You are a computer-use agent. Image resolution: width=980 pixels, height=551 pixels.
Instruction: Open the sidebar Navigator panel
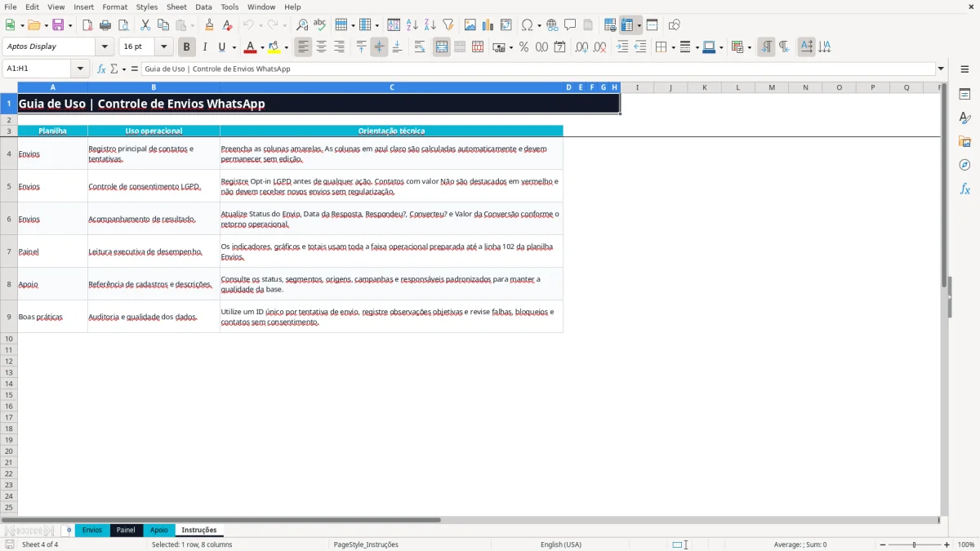coord(964,165)
